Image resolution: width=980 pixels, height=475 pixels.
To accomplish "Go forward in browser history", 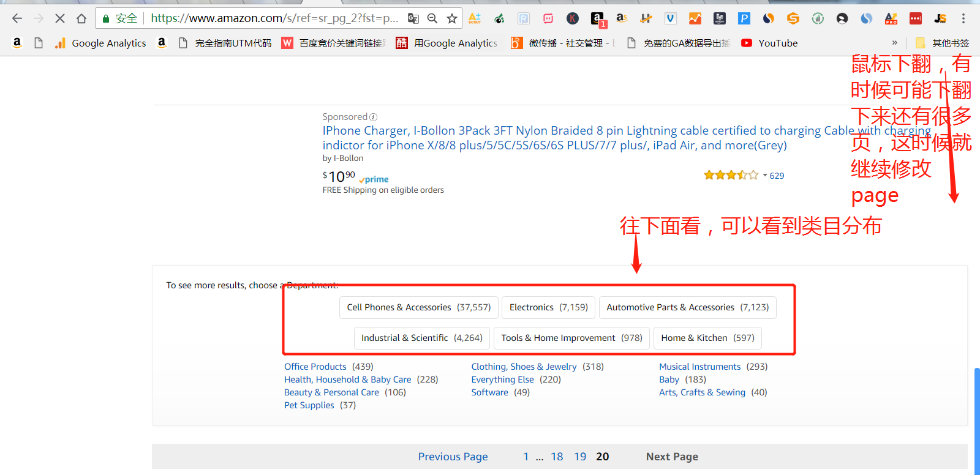I will [39, 18].
